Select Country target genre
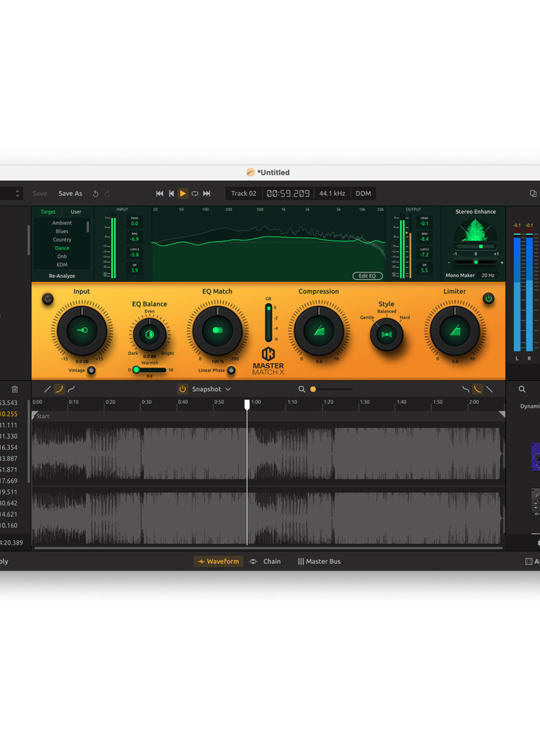 click(62, 239)
